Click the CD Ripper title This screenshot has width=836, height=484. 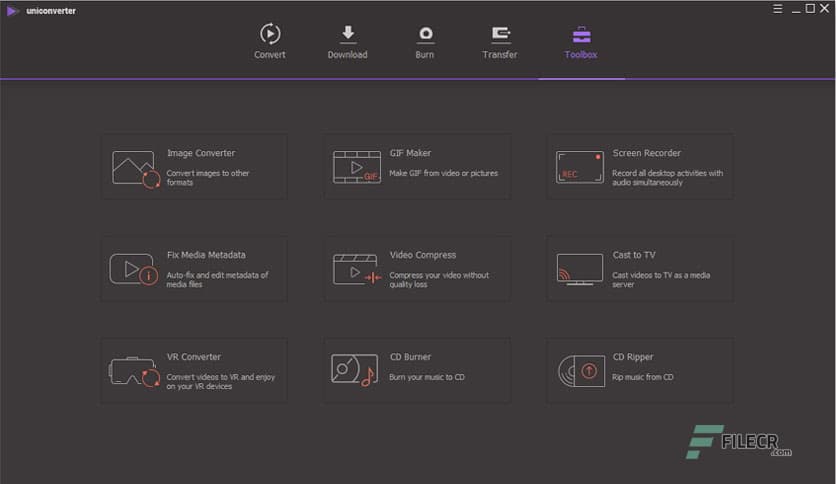point(633,357)
